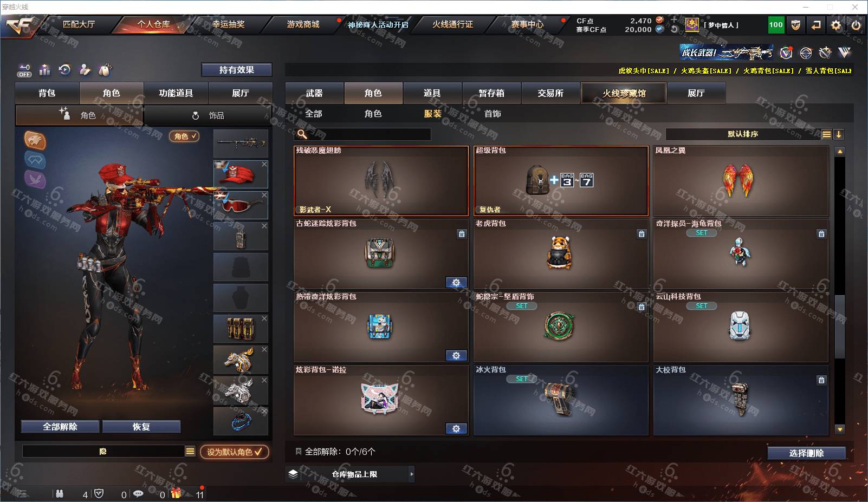Click the magnifier search icon
Screen dimensions: 868x502
coord(302,134)
